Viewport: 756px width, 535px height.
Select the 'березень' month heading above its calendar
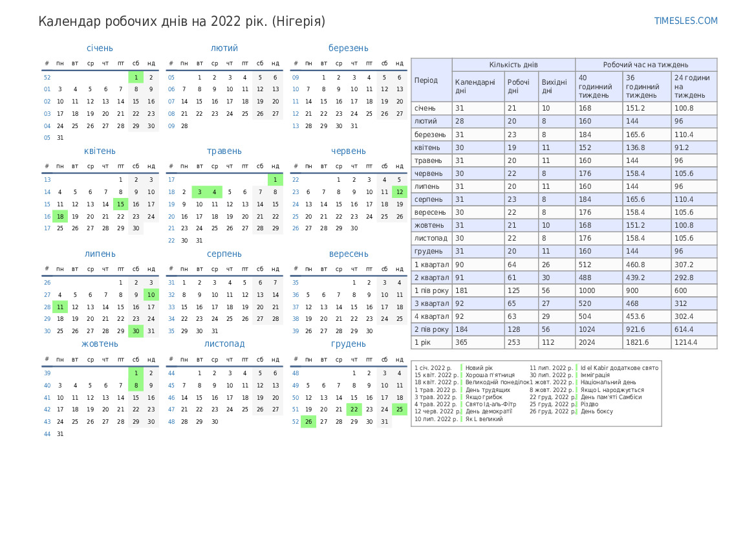[348, 49]
